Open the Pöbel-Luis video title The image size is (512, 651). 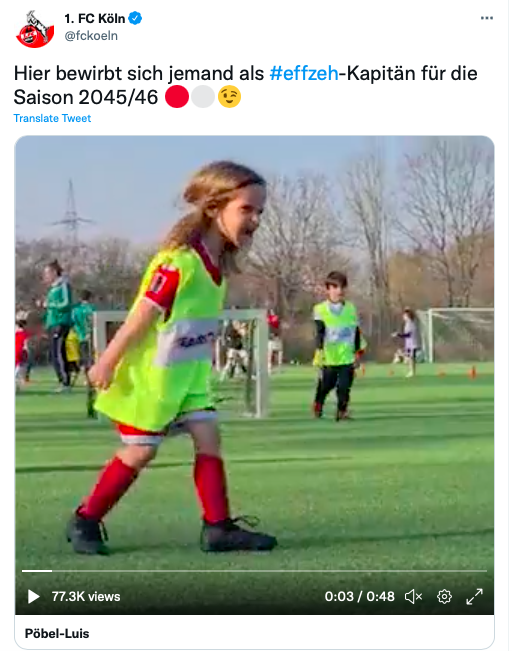57,634
